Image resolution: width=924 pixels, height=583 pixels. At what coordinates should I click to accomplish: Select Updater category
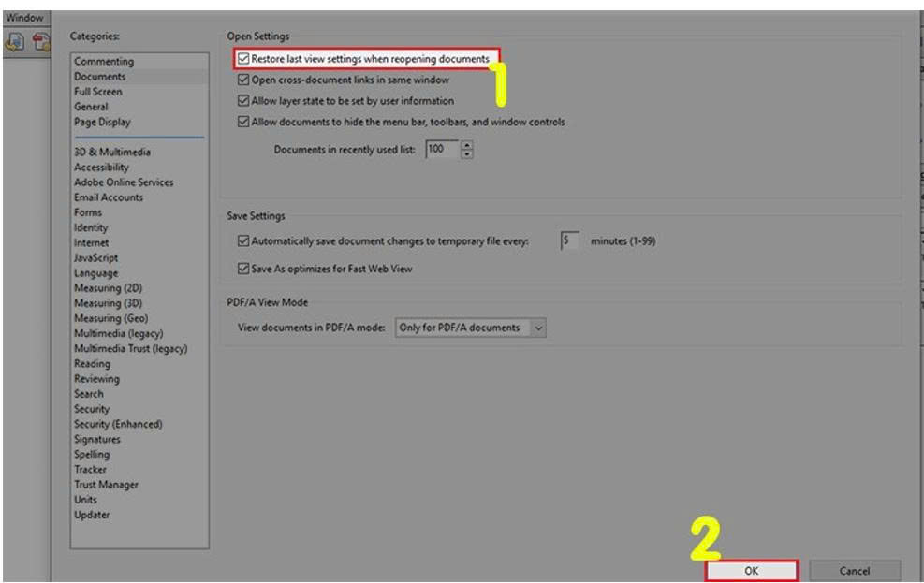[x=92, y=515]
